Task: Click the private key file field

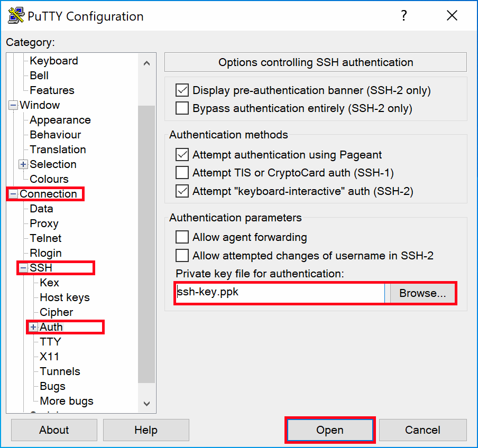Action: [280, 293]
